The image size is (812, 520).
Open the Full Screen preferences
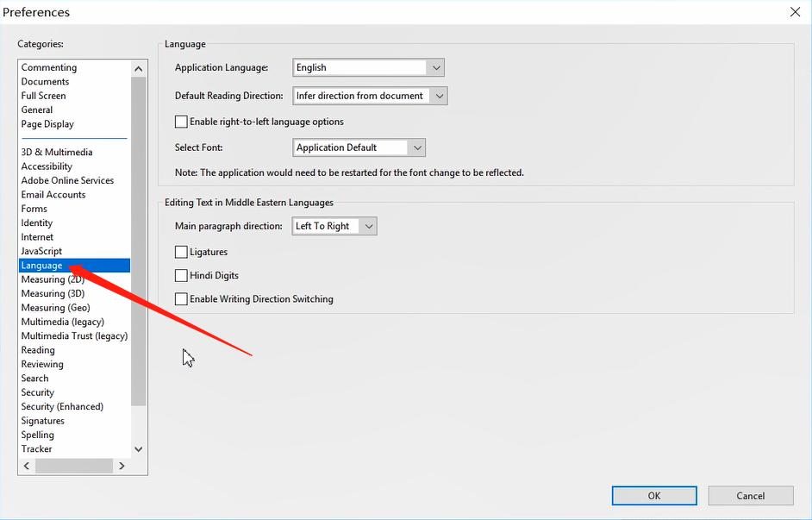tap(43, 95)
